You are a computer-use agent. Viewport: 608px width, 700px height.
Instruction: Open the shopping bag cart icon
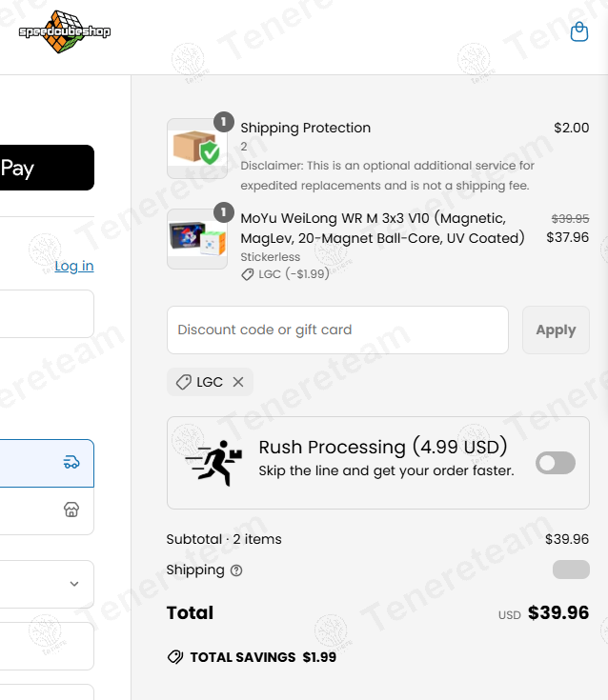[578, 32]
